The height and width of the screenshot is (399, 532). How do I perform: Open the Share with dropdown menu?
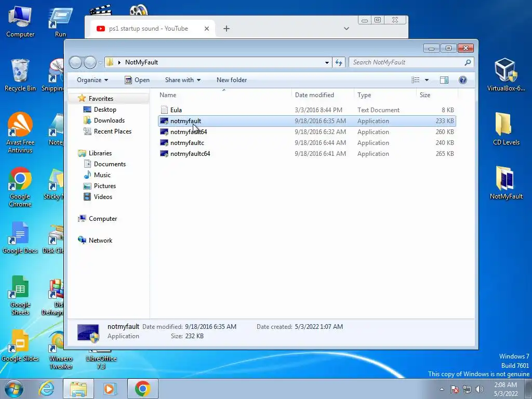[x=182, y=79]
